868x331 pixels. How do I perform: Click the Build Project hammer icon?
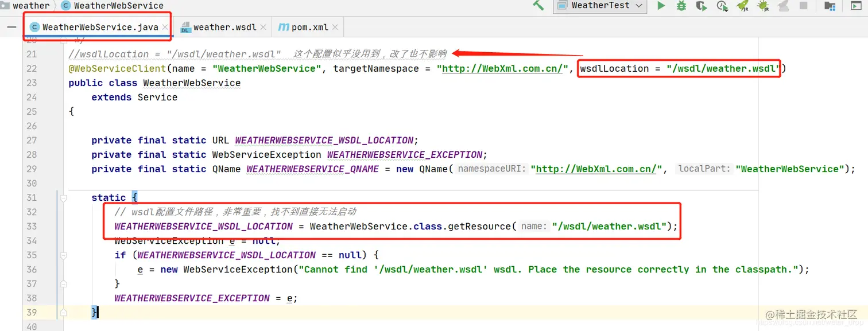[538, 6]
